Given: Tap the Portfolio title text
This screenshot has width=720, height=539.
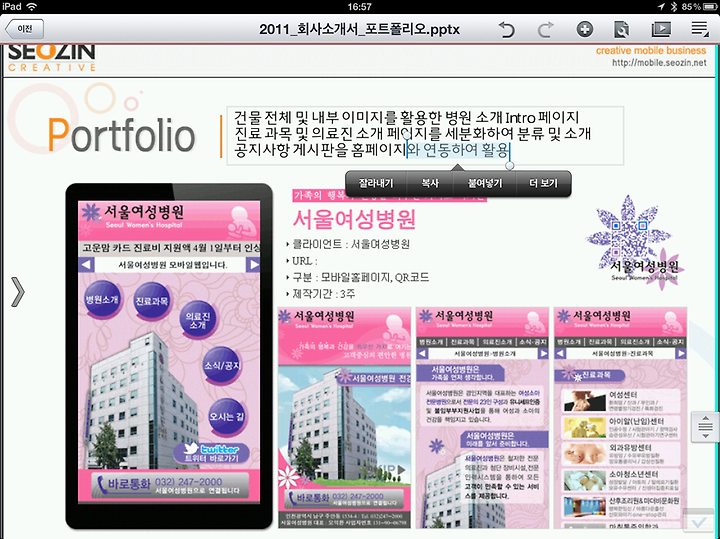Looking at the screenshot, I should click(x=122, y=135).
